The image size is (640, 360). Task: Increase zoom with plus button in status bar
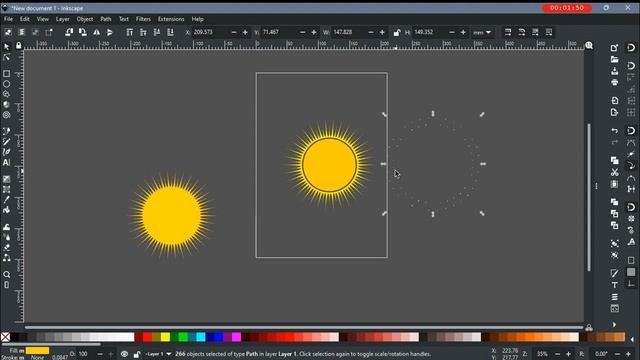pyautogui.click(x=568, y=354)
